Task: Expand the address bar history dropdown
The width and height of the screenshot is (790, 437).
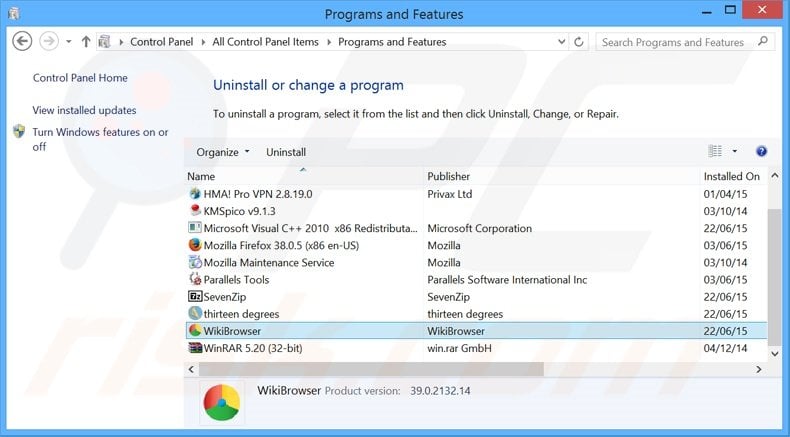Action: tap(561, 42)
